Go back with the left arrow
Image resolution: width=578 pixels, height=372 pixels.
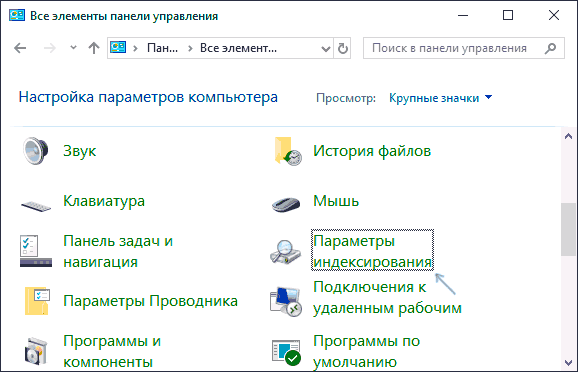[20, 48]
